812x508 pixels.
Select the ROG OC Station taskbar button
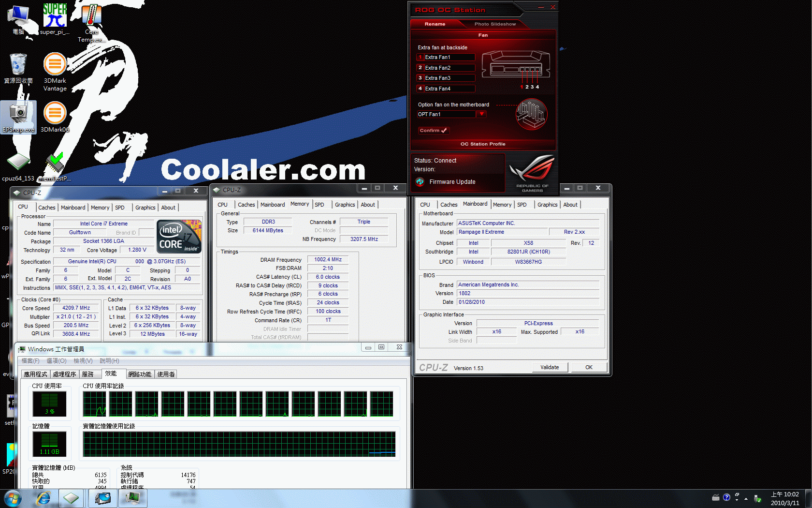click(103, 498)
